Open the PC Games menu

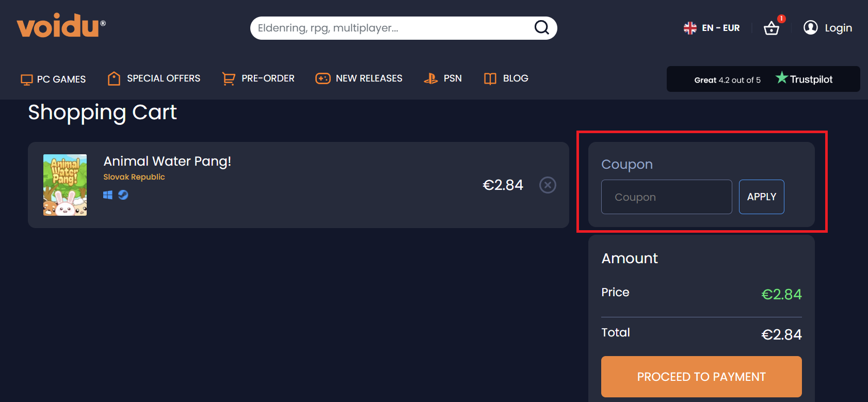coord(53,79)
